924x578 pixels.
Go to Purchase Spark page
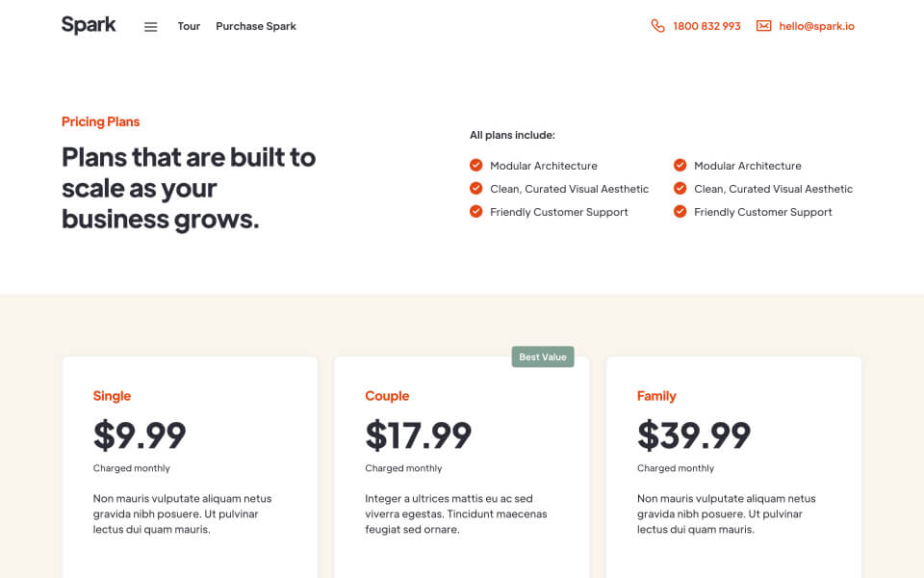[x=256, y=26]
